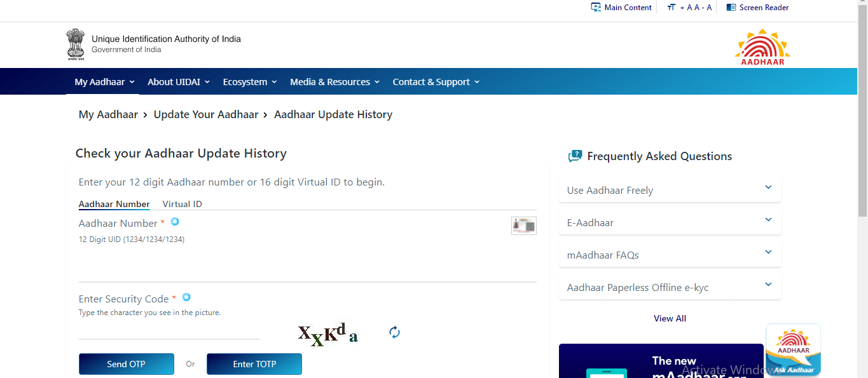
Task: Click the Send OTP button
Action: [x=126, y=363]
